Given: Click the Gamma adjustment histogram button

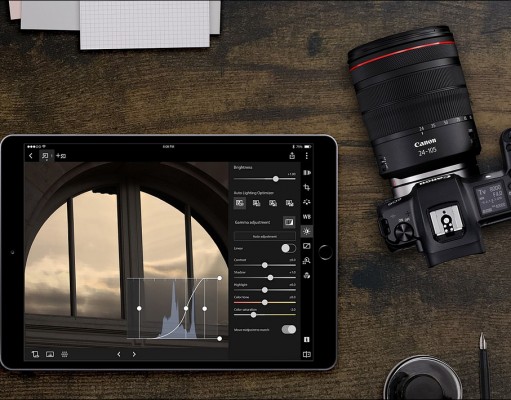Looking at the screenshot, I should coord(289,222).
